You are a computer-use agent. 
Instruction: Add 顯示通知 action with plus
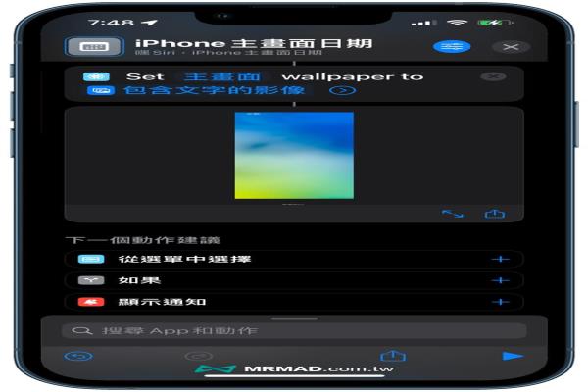(500, 302)
